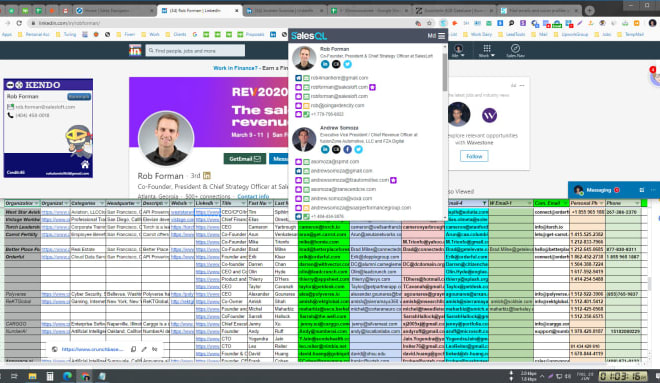Select the email andrewsomoza@gmail.com in SalesQL
Screen dimensions: 660x383
(341, 171)
